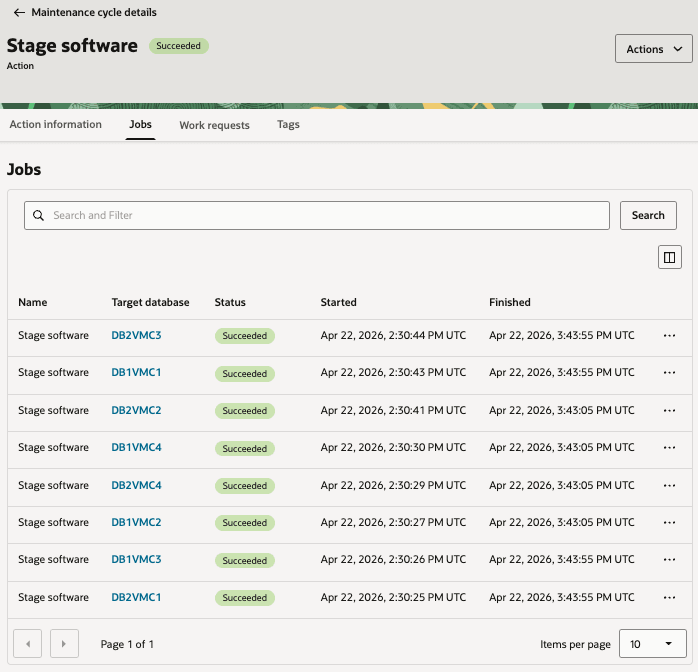This screenshot has width=698, height=672.
Task: Click the Finished column header
Action: pyautogui.click(x=510, y=302)
